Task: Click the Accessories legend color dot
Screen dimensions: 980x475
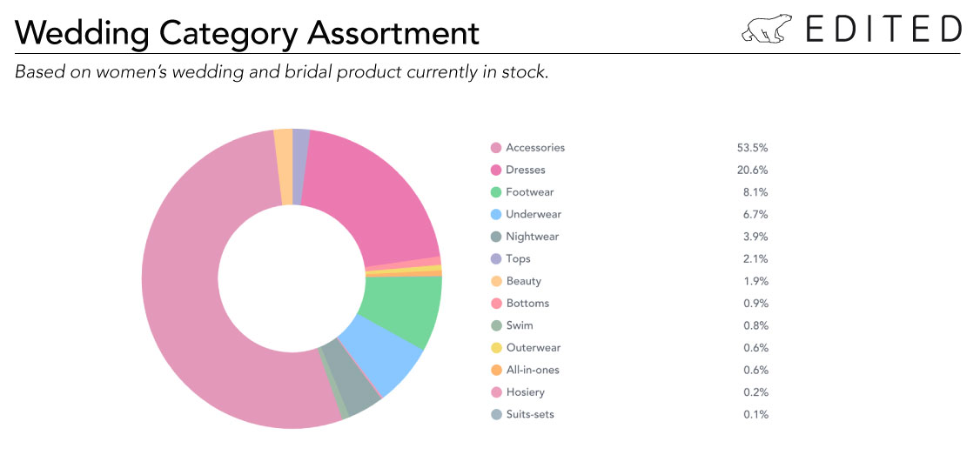Action: pyautogui.click(x=496, y=148)
